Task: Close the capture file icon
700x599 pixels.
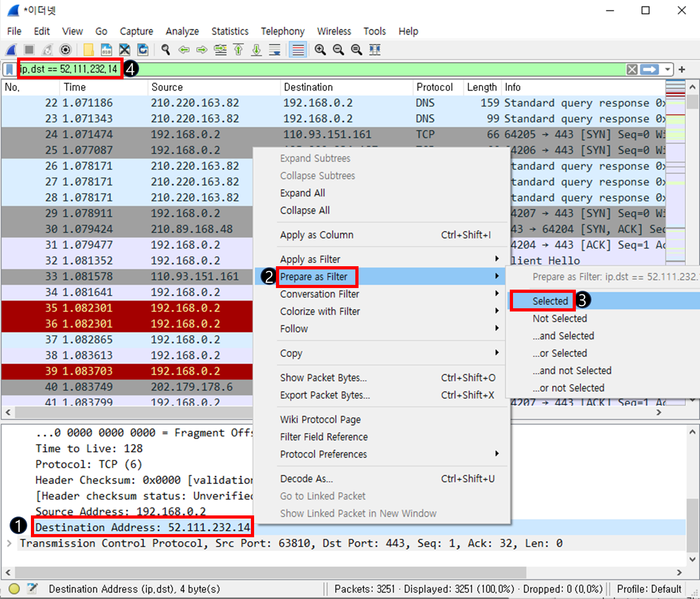Action: 125,50
